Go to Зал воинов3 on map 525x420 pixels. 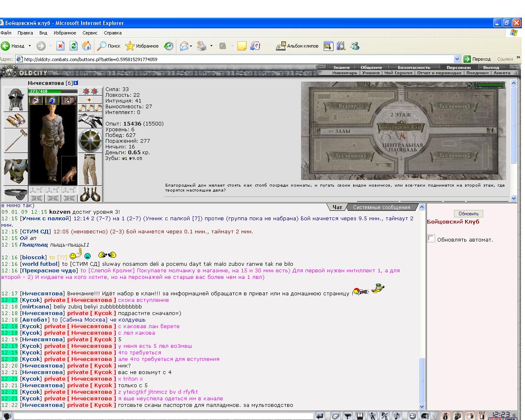click(x=454, y=106)
